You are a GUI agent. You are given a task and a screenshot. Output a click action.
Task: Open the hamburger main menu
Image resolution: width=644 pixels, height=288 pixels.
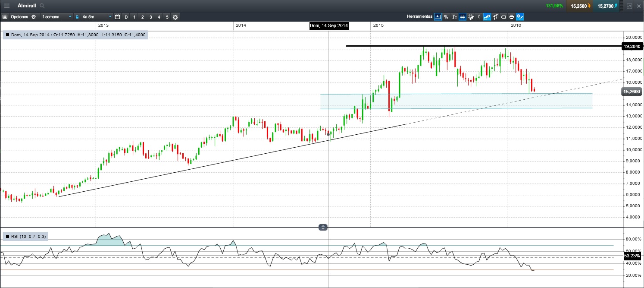coord(6,6)
